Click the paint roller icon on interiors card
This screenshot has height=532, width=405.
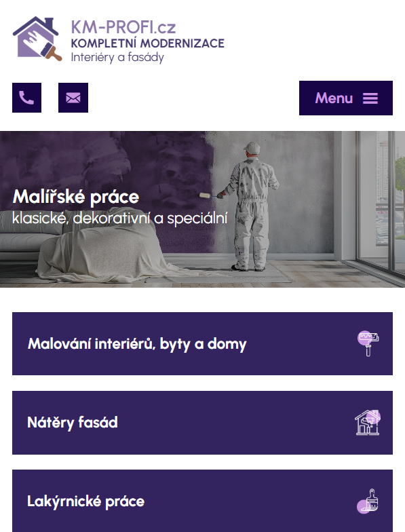tap(368, 343)
